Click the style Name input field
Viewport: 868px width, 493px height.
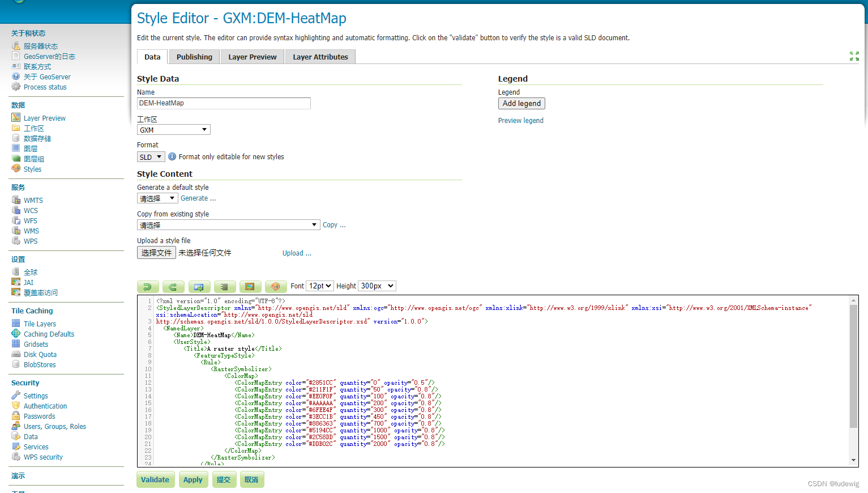pos(224,103)
